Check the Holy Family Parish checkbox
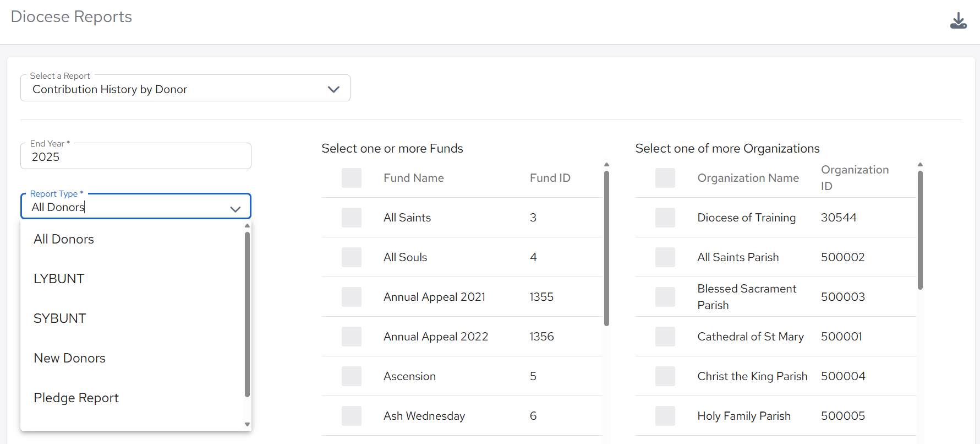This screenshot has width=980, height=444. (x=665, y=416)
